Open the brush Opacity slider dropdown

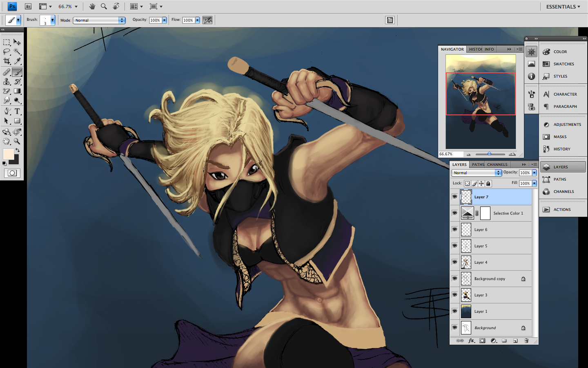164,20
